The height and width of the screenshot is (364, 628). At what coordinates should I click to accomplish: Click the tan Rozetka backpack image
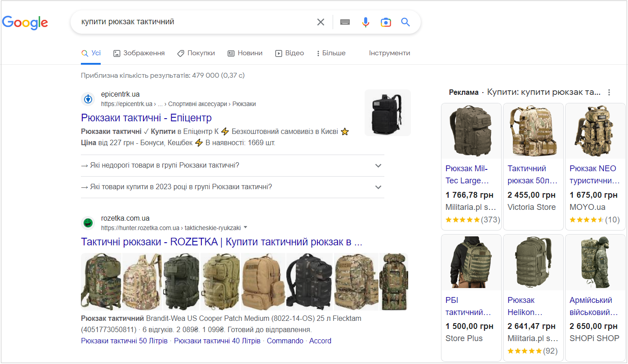(x=263, y=282)
